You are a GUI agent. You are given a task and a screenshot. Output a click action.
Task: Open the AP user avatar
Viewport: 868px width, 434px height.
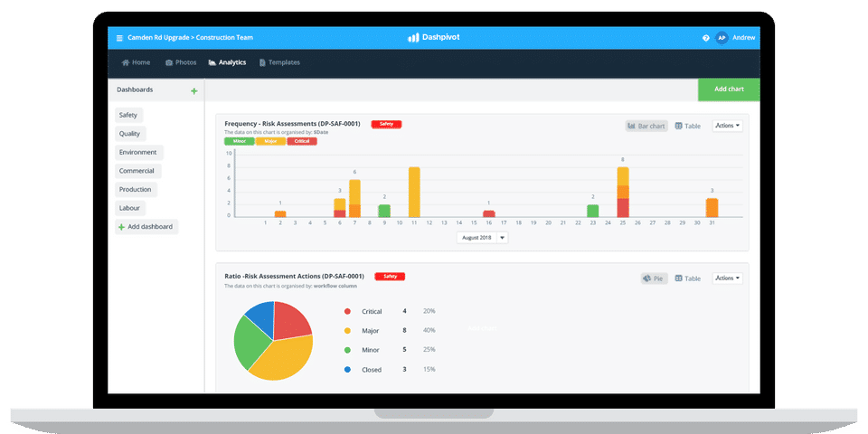coord(722,38)
